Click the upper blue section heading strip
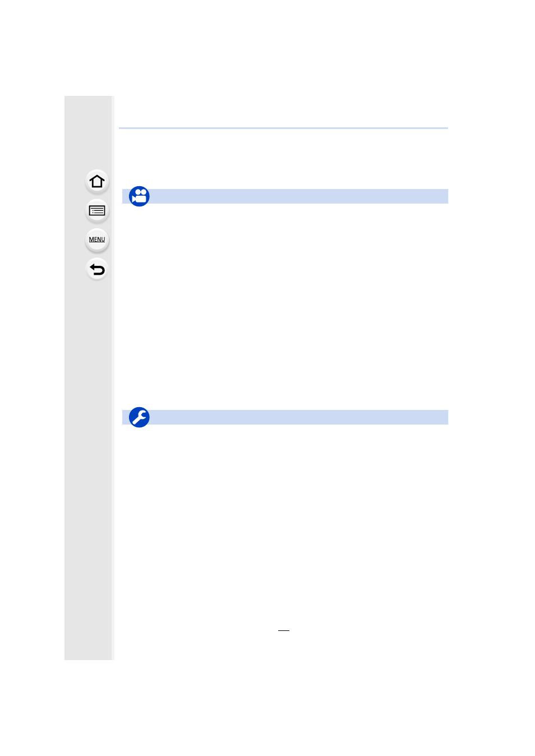Image resolution: width=535 pixels, height=756 pixels. pyautogui.click(x=285, y=196)
